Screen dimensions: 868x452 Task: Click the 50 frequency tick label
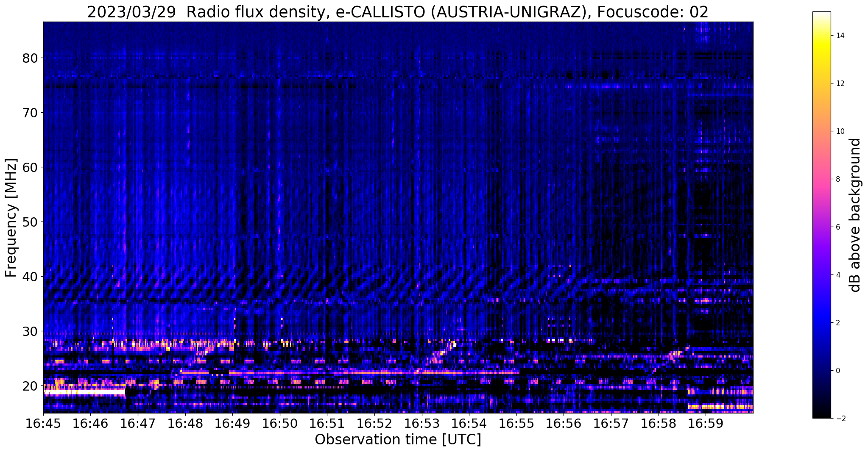pos(30,222)
